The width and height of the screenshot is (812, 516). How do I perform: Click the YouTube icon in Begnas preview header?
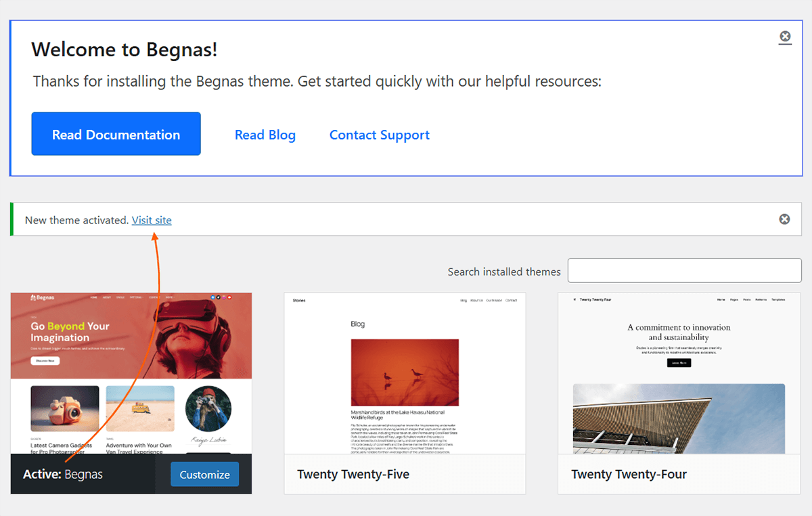[x=229, y=297]
